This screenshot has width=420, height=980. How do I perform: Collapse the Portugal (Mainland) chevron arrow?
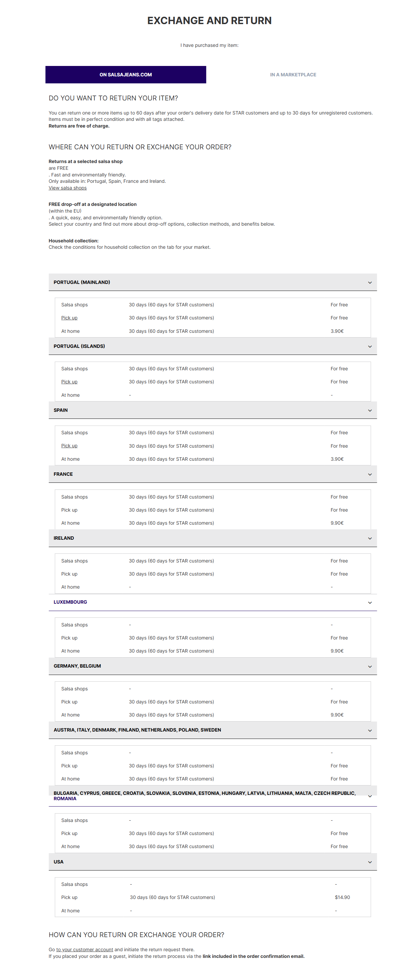point(369,283)
